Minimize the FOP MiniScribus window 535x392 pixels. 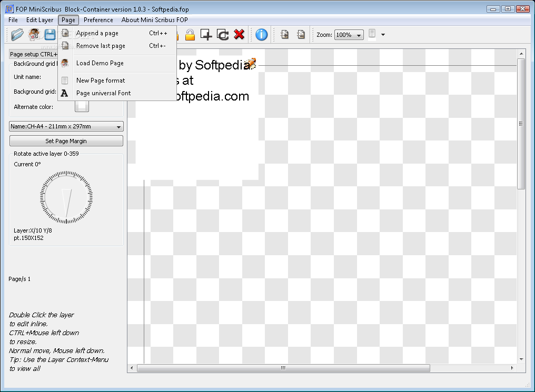coord(493,9)
